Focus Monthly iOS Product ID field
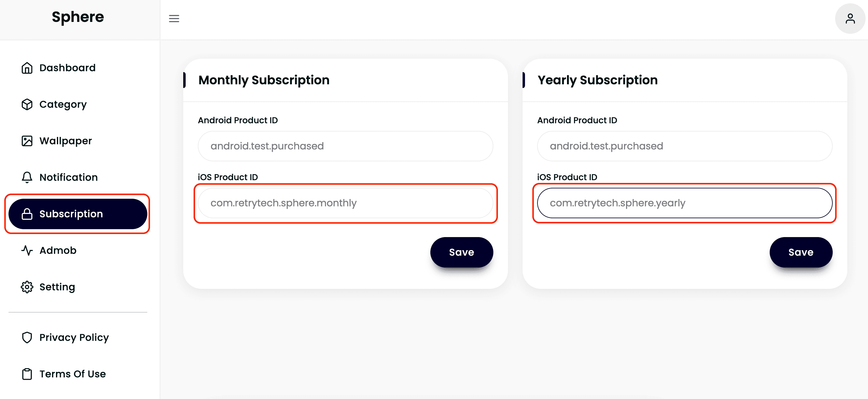Screen dimensions: 868x399 pyautogui.click(x=345, y=203)
